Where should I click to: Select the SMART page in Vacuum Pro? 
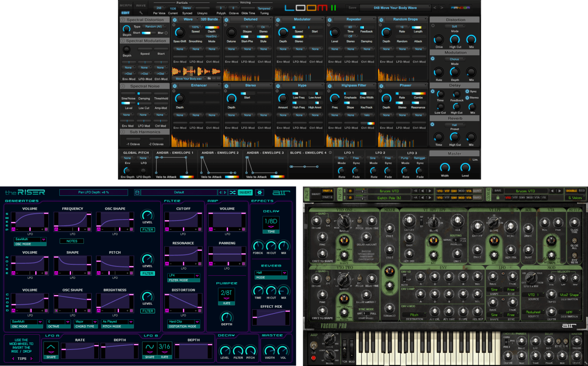pos(316,194)
